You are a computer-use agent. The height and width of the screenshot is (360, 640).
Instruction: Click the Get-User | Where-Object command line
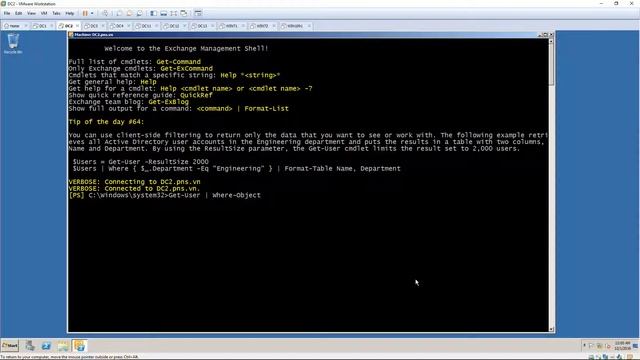[164, 195]
